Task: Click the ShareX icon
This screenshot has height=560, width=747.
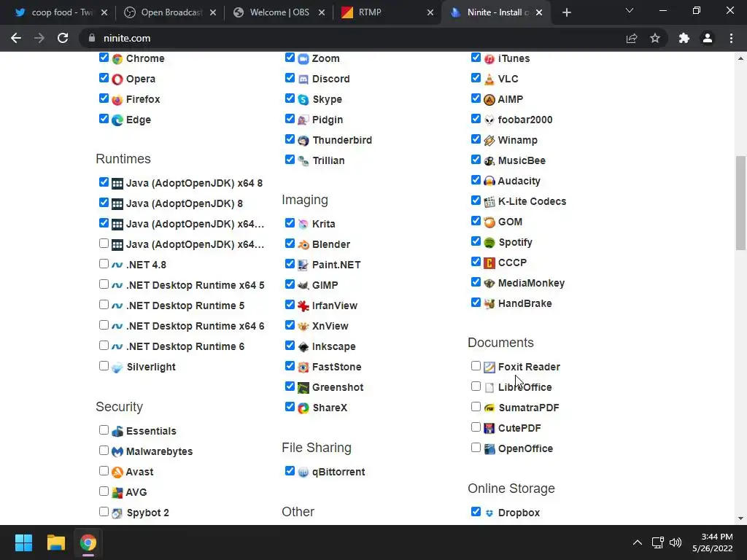Action: (x=303, y=408)
